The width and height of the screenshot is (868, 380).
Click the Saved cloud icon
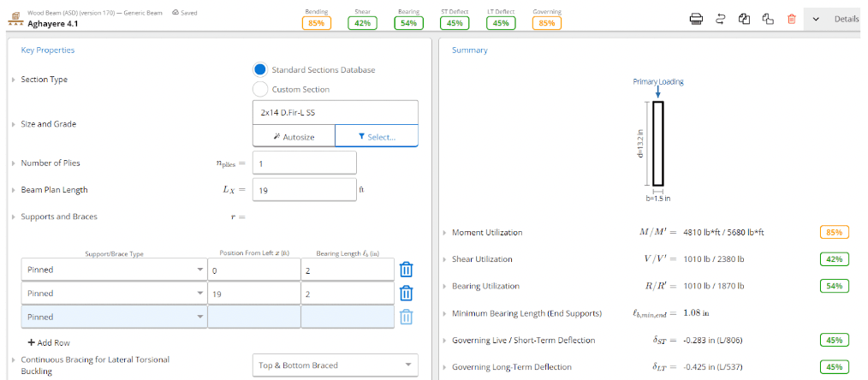(175, 12)
